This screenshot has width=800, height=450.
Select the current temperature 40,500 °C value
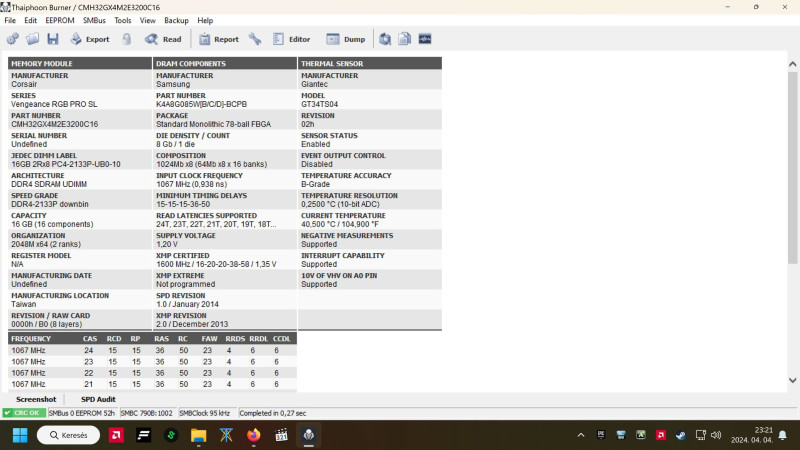click(342, 224)
